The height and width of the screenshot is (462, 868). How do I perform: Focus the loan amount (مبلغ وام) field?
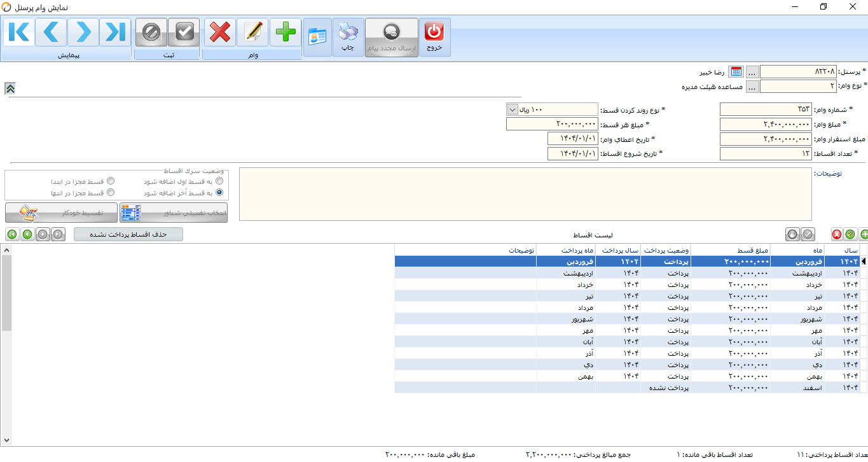pos(766,124)
